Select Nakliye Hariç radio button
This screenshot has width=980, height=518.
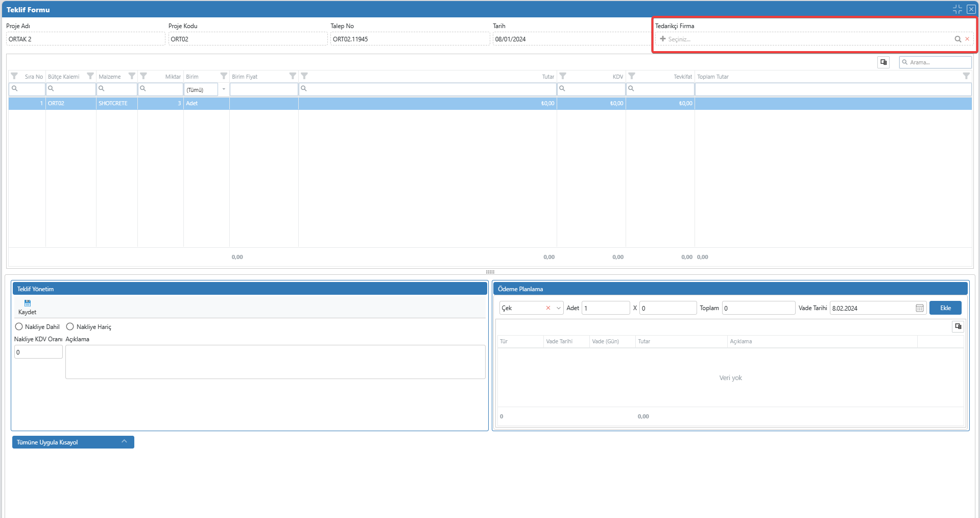point(70,327)
